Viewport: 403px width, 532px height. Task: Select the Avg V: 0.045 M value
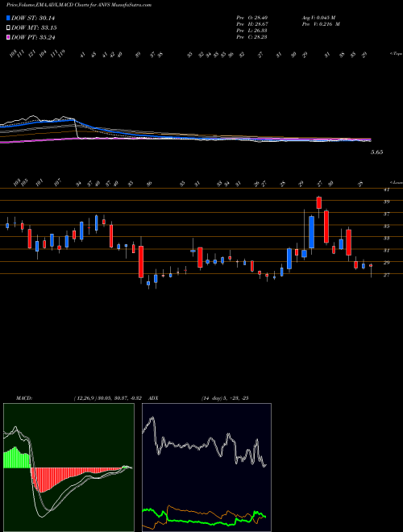(x=318, y=18)
